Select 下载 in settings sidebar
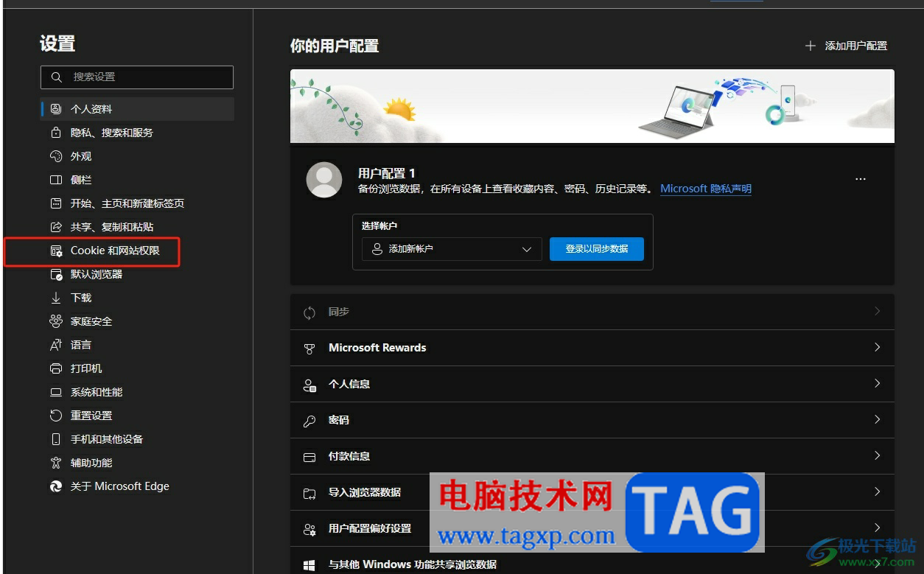The image size is (924, 574). point(137,298)
